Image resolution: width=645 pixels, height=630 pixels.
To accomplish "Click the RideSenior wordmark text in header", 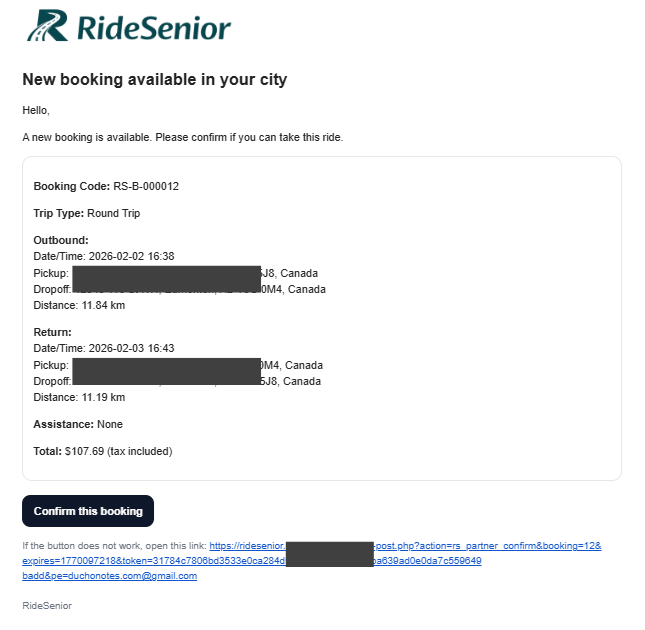I will (154, 28).
